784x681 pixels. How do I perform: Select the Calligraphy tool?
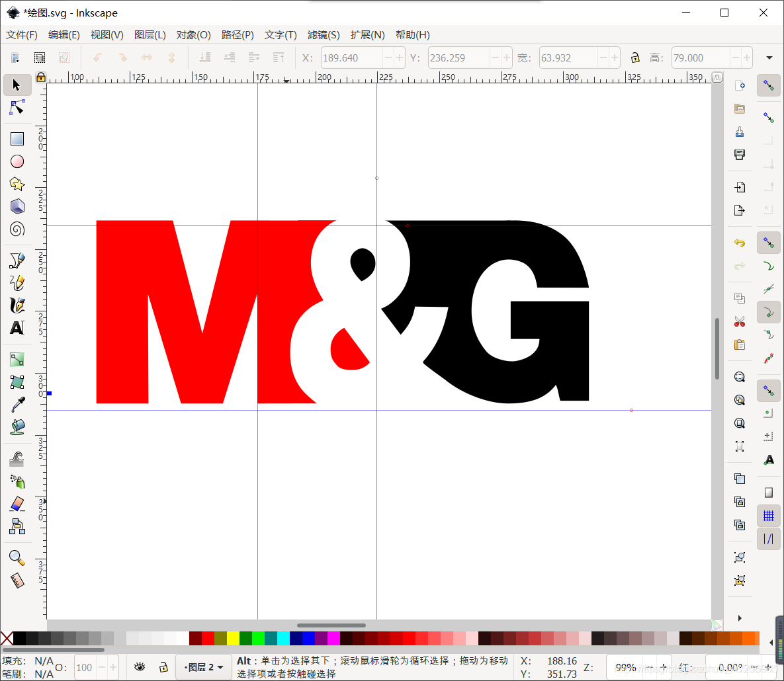point(17,305)
